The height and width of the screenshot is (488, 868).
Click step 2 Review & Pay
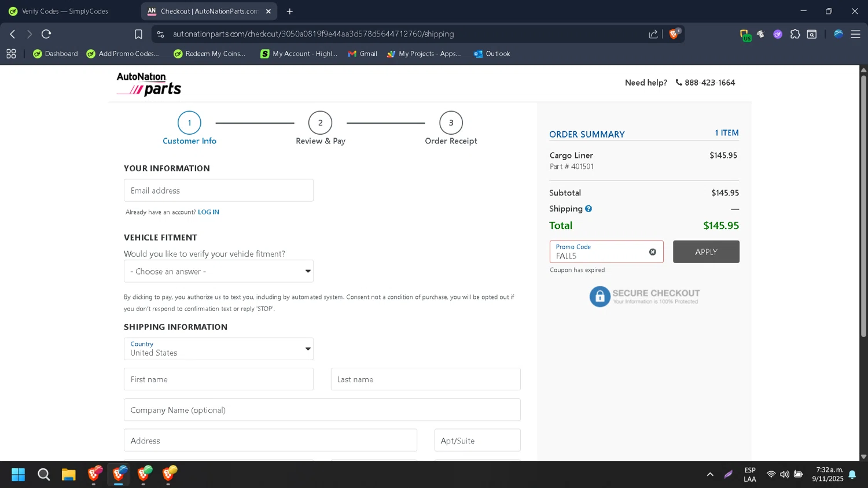point(321,128)
